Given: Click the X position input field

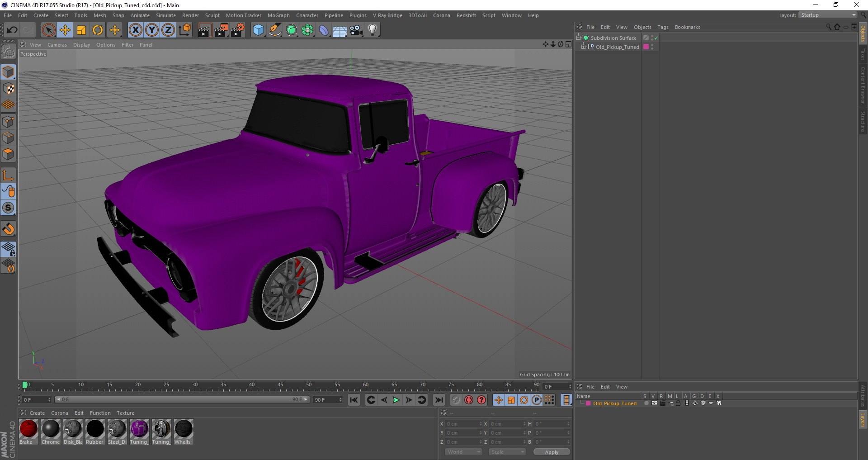Looking at the screenshot, I should 463,424.
